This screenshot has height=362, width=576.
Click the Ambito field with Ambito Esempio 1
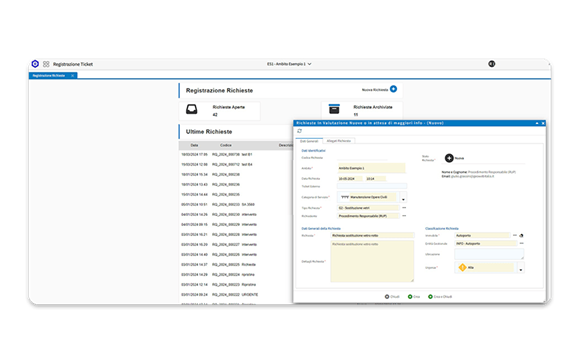click(x=371, y=168)
